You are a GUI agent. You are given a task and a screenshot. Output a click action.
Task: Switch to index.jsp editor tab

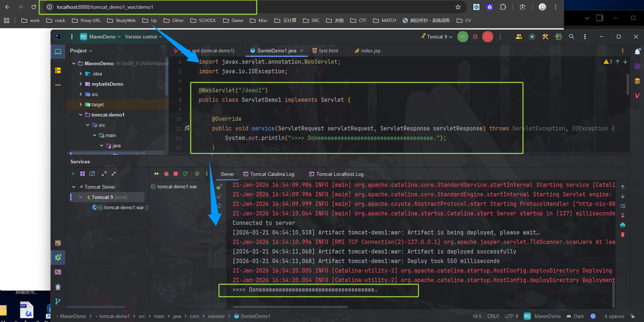(x=367, y=51)
